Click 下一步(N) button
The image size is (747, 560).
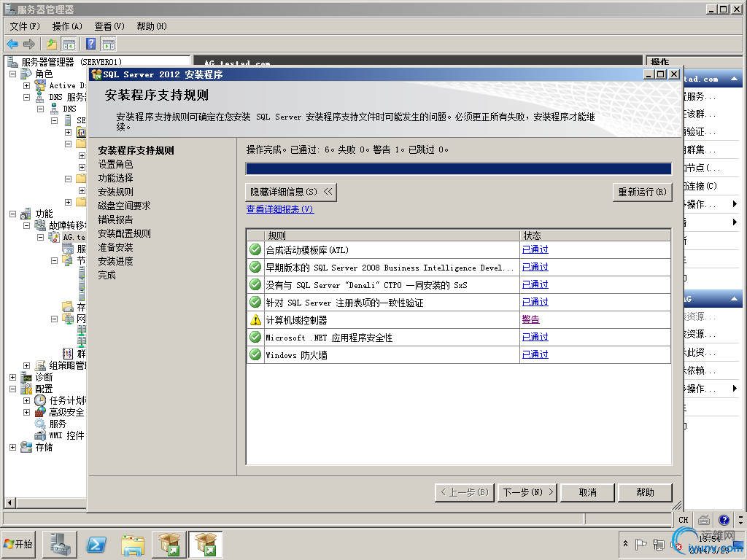click(527, 492)
